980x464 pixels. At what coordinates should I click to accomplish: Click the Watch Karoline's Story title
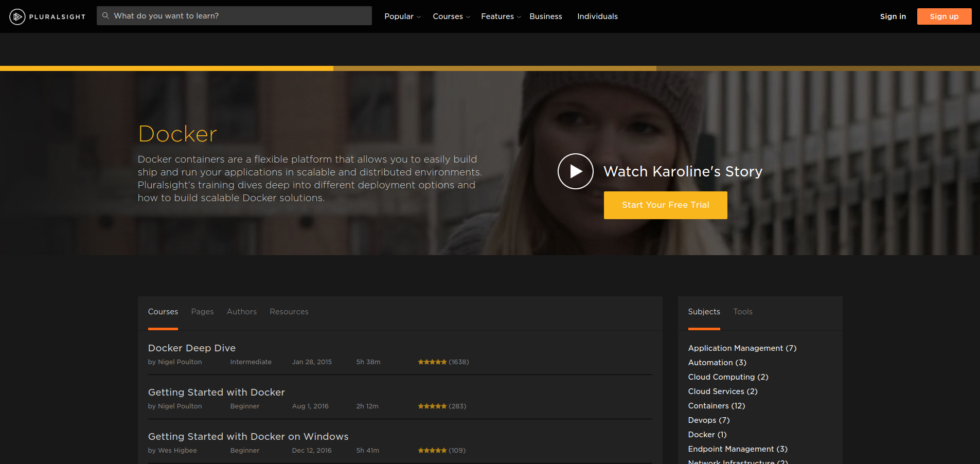683,171
